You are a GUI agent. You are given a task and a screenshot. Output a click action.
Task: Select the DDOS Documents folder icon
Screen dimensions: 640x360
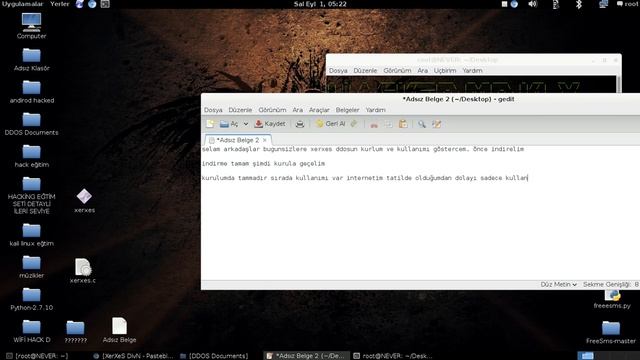(x=31, y=124)
